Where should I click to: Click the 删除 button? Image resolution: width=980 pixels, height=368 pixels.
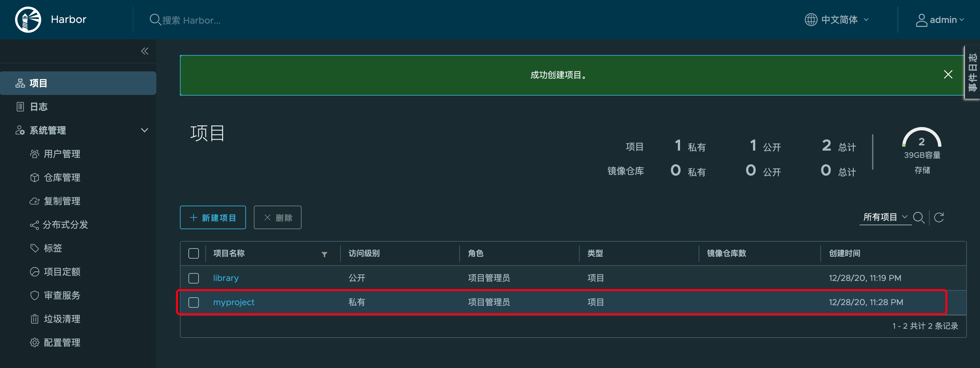[277, 217]
